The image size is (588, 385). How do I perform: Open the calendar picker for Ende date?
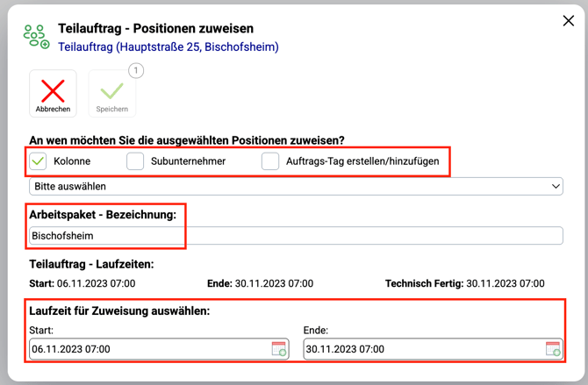click(553, 349)
